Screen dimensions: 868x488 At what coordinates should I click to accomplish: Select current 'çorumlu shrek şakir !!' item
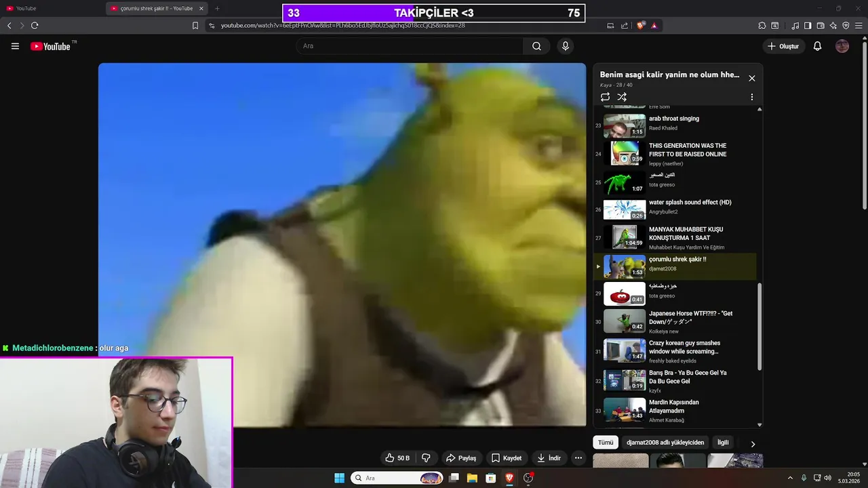[675, 267]
